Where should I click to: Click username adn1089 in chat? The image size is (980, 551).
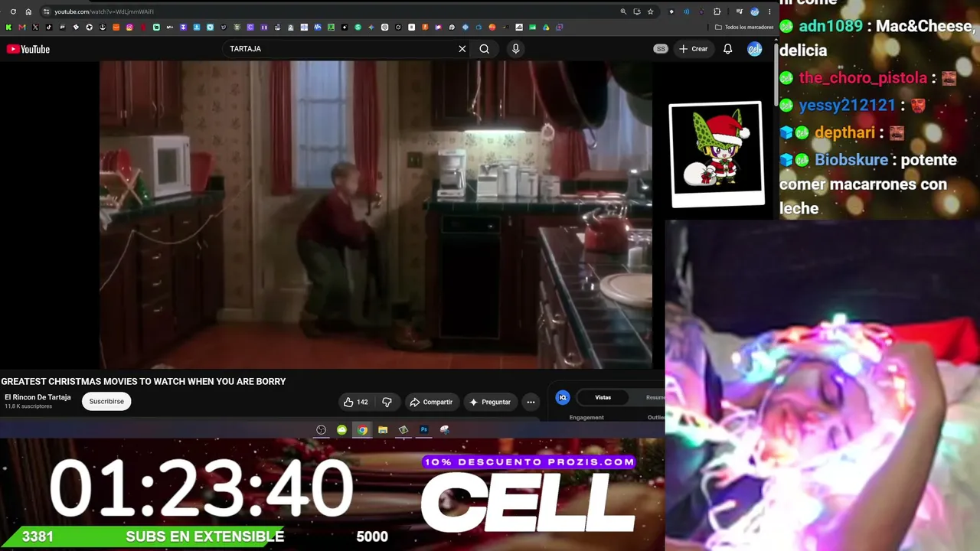pos(831,26)
